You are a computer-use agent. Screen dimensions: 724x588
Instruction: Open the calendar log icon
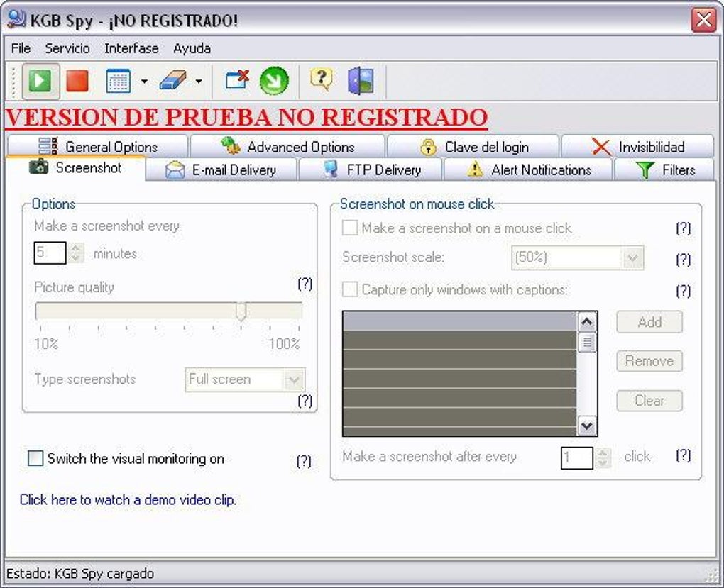[x=119, y=82]
